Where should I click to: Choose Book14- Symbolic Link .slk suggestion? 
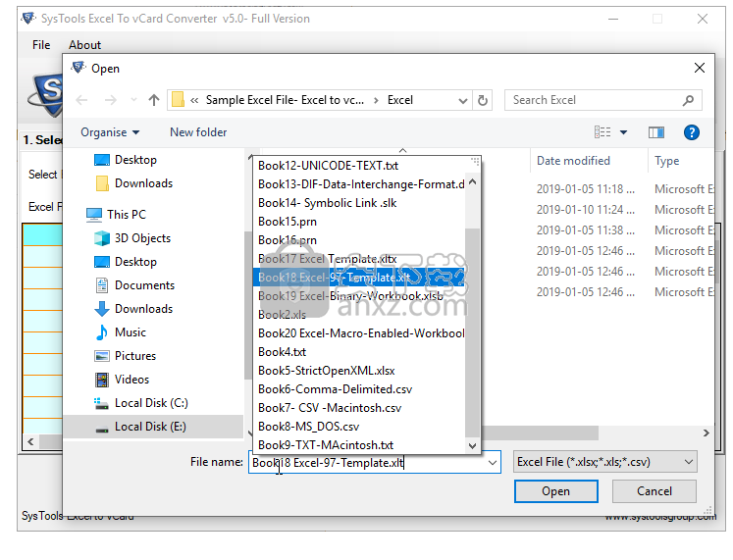click(x=359, y=203)
